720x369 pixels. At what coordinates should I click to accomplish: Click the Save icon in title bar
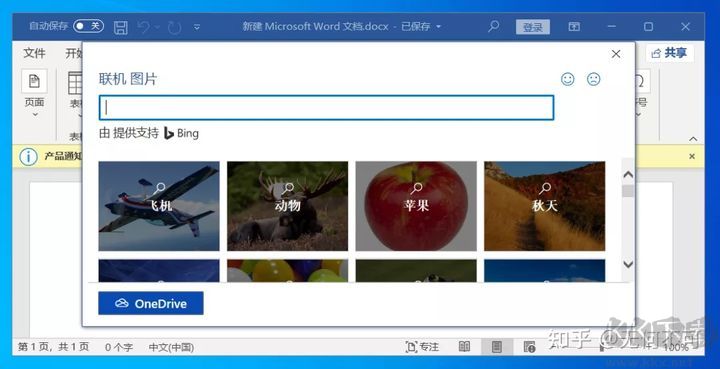coord(121,27)
